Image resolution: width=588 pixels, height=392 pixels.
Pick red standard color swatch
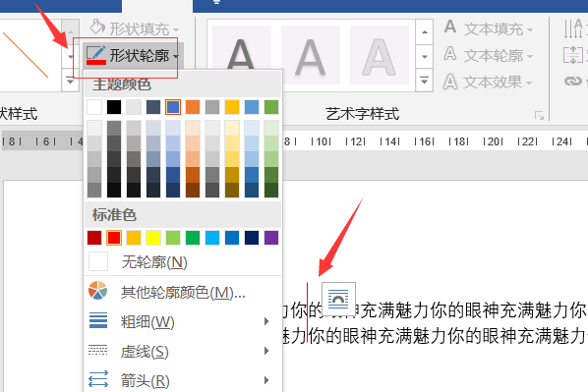[114, 238]
